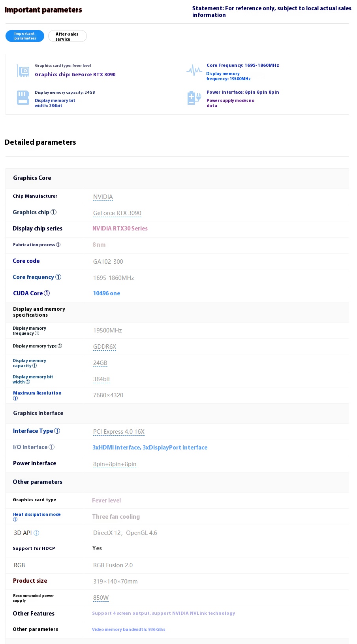Open the info icon under Maximum Resolution
The height and width of the screenshot is (644, 357).
(15, 398)
